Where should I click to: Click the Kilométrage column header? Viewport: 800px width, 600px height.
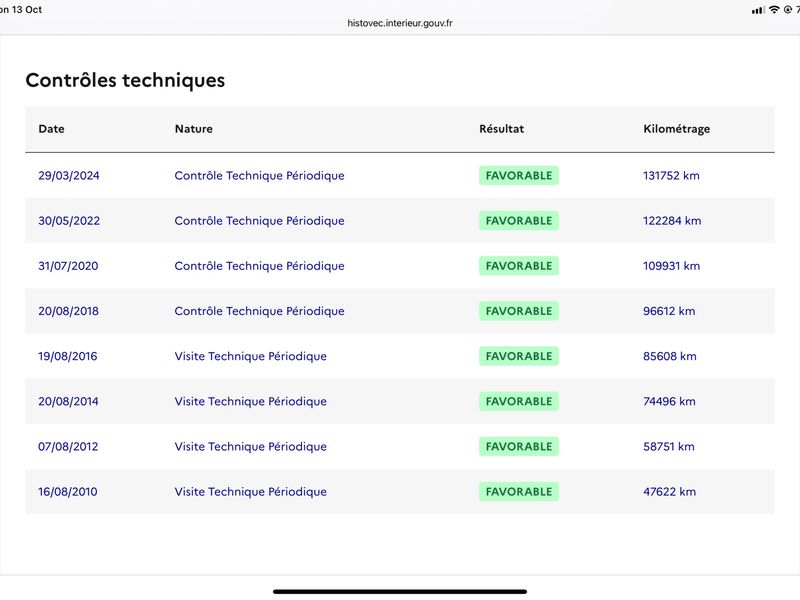[x=676, y=129]
